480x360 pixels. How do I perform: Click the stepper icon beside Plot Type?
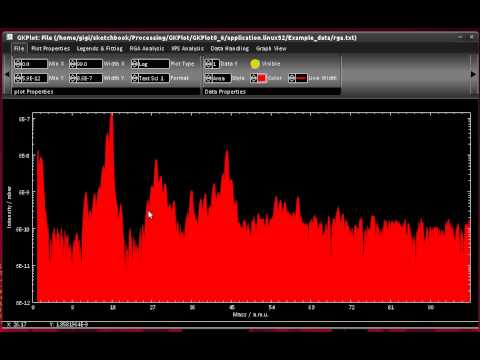(135, 64)
